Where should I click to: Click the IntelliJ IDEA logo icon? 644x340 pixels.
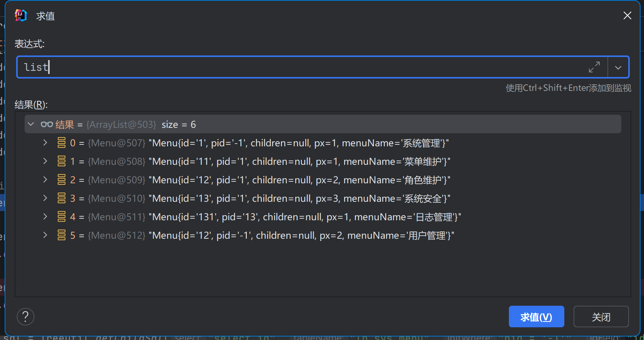click(x=21, y=15)
